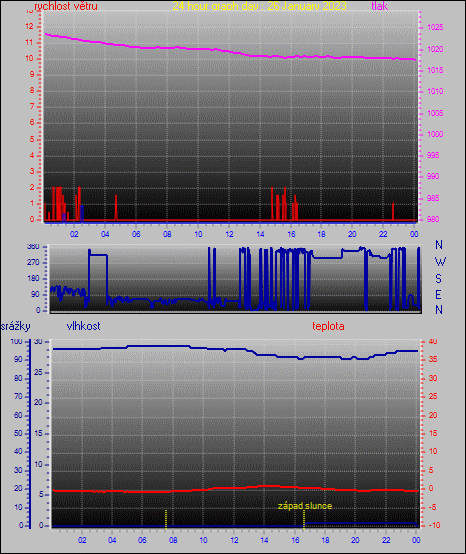Click the 100 percent humidity axis value
The width and height of the screenshot is (466, 554).
(16, 342)
